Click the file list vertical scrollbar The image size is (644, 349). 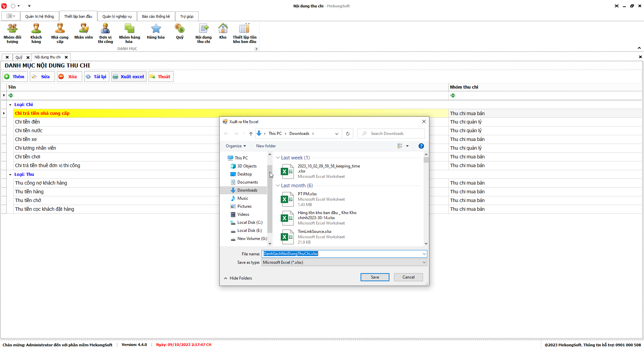(x=426, y=201)
